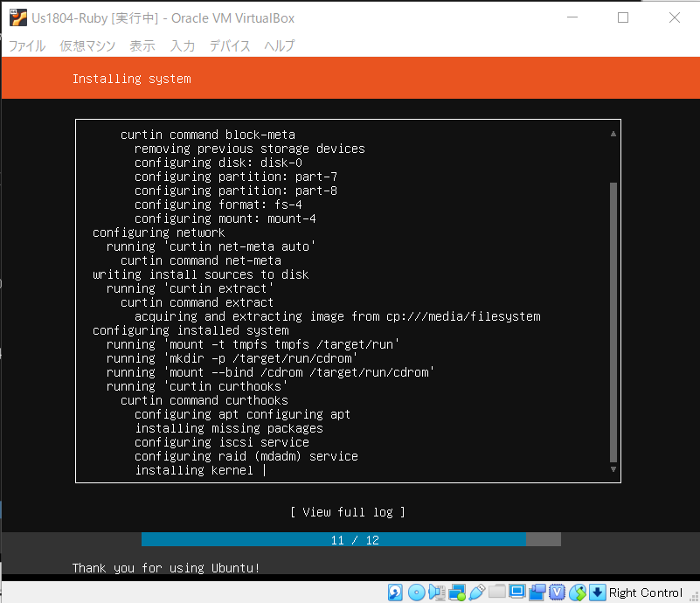This screenshot has width=700, height=603.
Task: Open the デバイス menu
Action: pyautogui.click(x=230, y=45)
